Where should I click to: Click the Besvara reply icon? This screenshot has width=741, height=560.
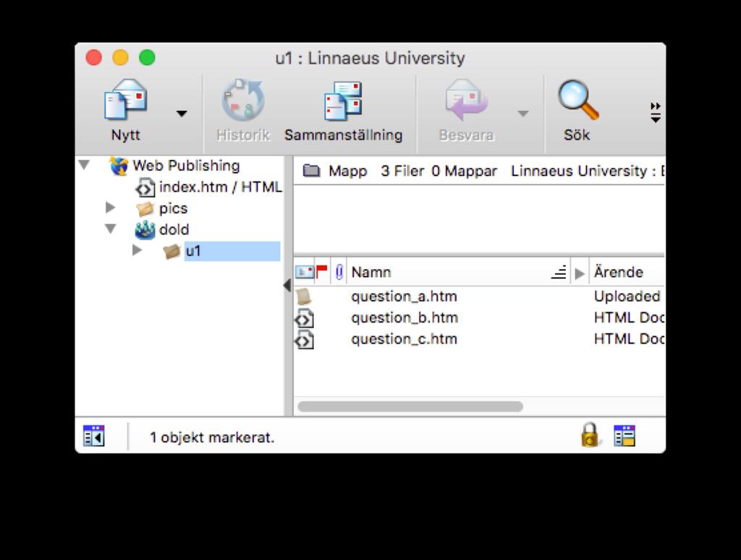[466, 100]
